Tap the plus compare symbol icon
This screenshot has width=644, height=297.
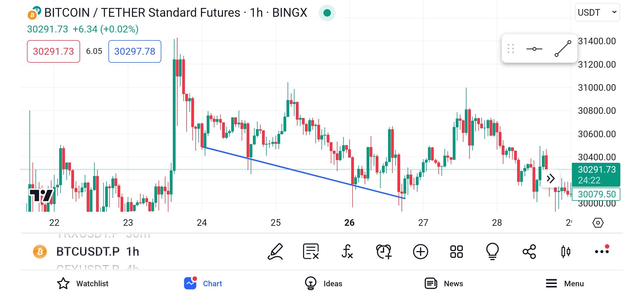(x=421, y=251)
